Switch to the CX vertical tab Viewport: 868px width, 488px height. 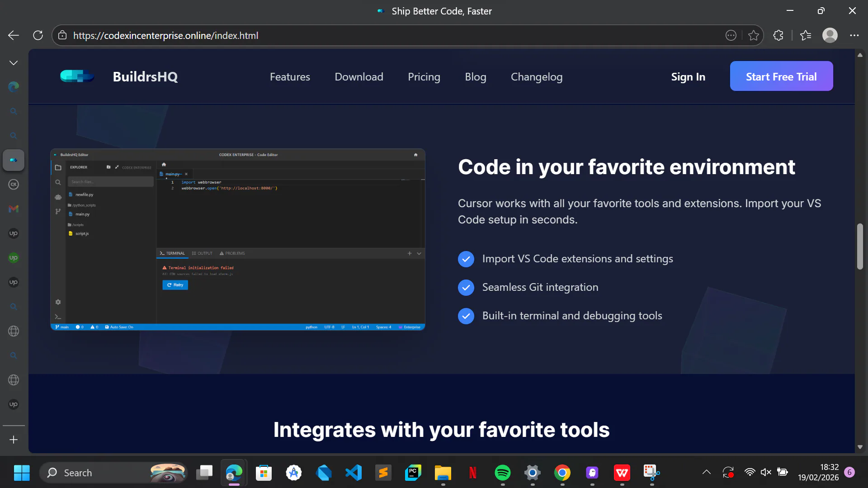(x=14, y=185)
